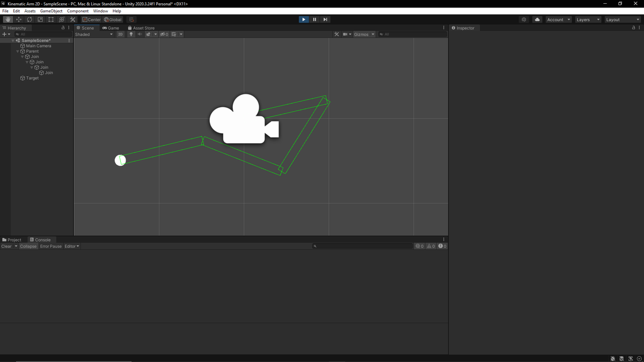Image resolution: width=644 pixels, height=362 pixels.
Task: Select the Rotate tool
Action: 30,19
